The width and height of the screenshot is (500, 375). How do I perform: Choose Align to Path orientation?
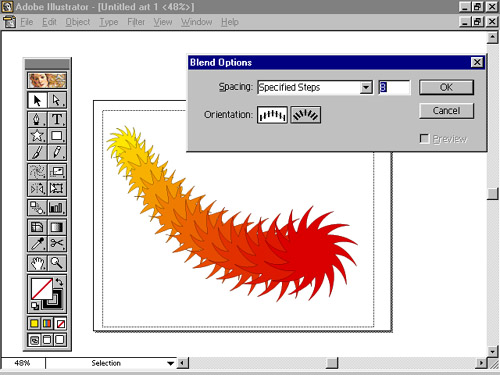point(305,115)
